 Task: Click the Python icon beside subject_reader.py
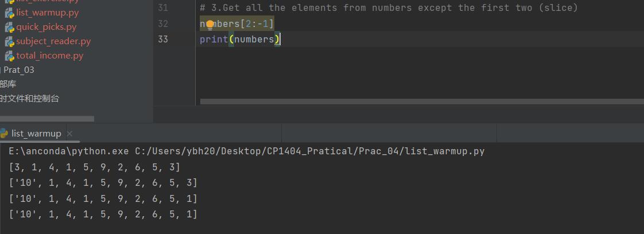tap(10, 41)
